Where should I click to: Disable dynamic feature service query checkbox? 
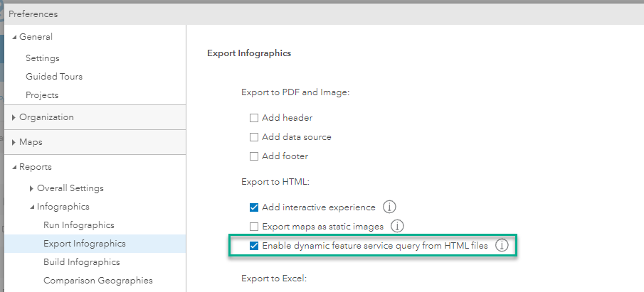pyautogui.click(x=254, y=246)
